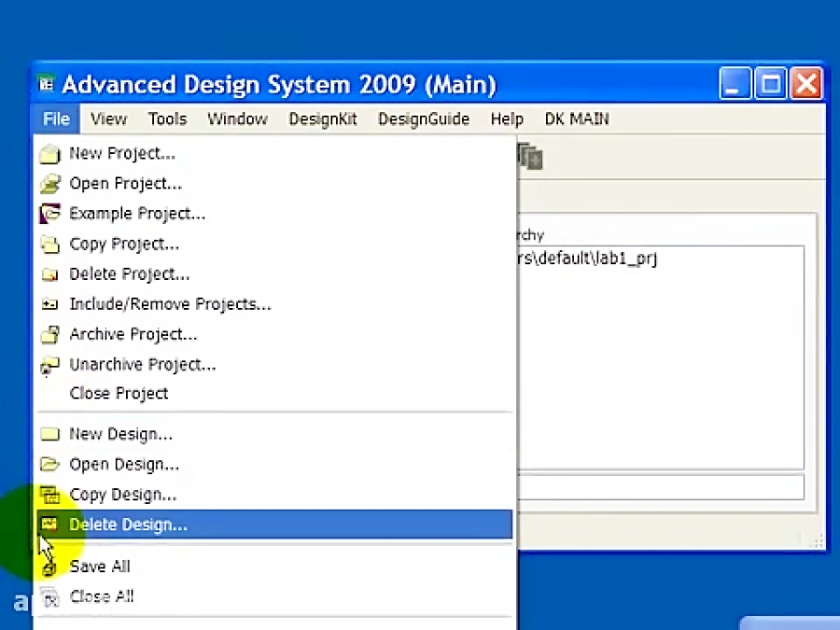Click the Unarchive Project icon
The image size is (840, 630).
point(50,364)
